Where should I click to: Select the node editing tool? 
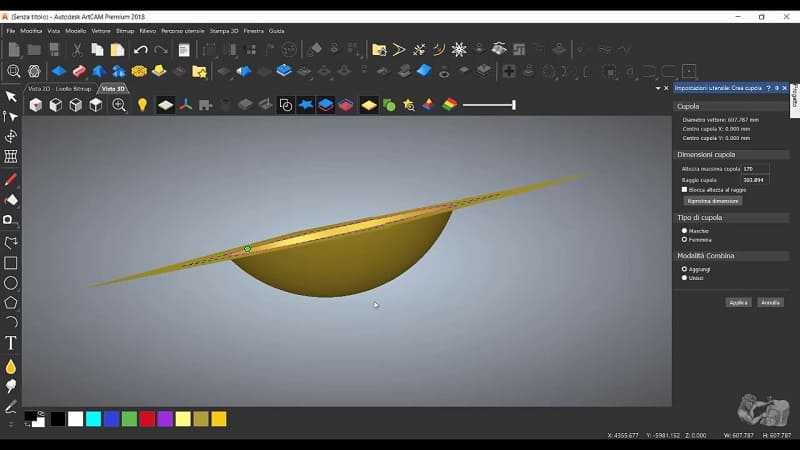[10, 116]
